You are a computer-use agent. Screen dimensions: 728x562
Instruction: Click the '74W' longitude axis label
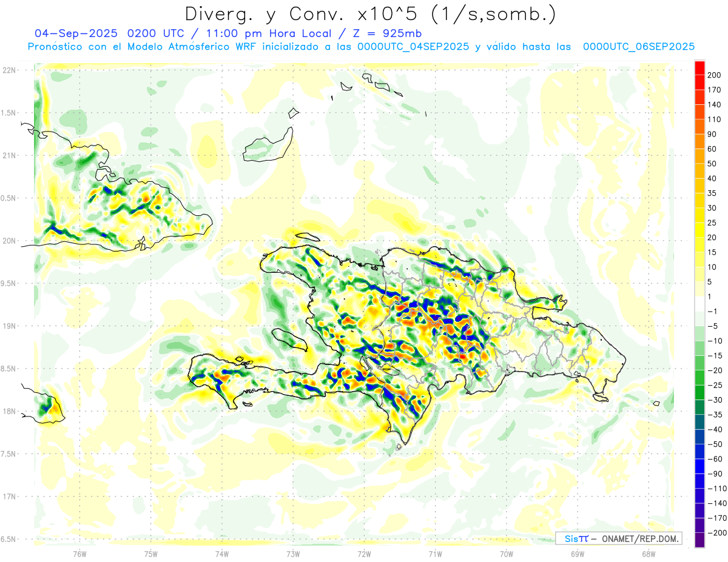pyautogui.click(x=222, y=554)
